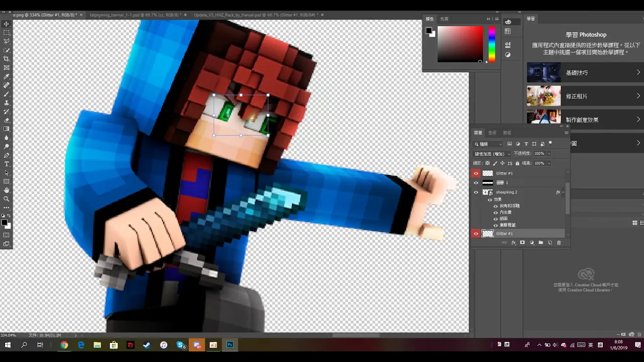Hide the 圖層 1 layer
The image size is (644, 362).
pos(476,183)
